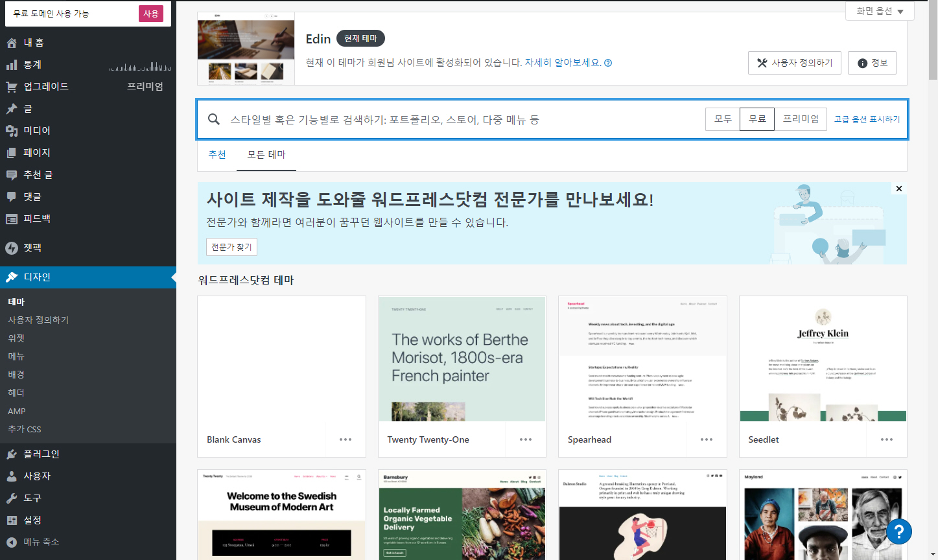The image size is (938, 560).
Task: Click the magnifier search icon in theme search
Action: point(214,119)
